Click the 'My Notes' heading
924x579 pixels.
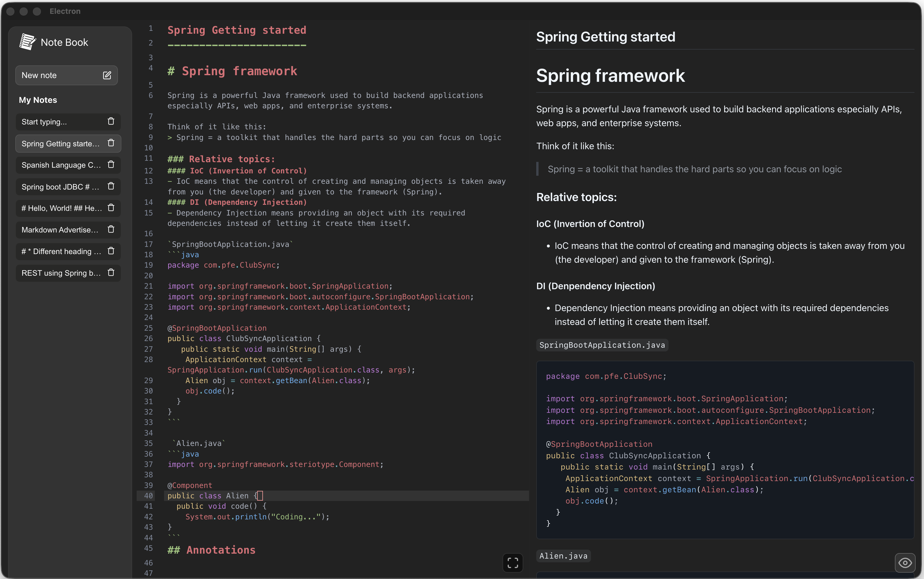(38, 100)
